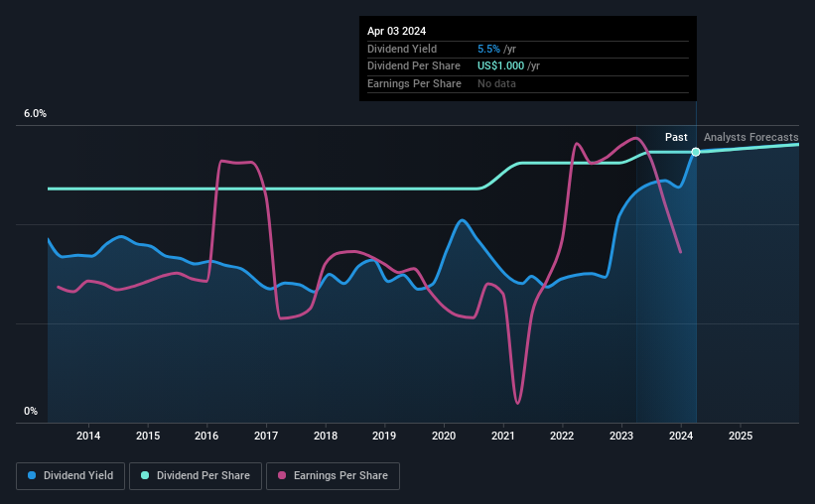The height and width of the screenshot is (504, 815).
Task: Click the 2021 year label on the axis
Action: pos(503,436)
